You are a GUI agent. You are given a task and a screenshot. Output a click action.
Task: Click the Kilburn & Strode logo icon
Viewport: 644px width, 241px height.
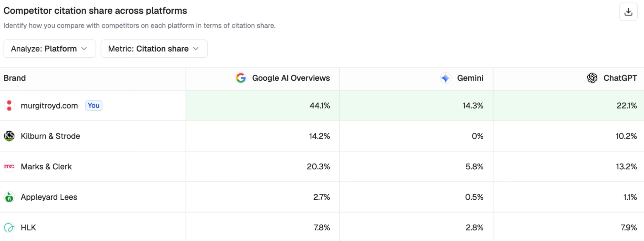(9, 136)
